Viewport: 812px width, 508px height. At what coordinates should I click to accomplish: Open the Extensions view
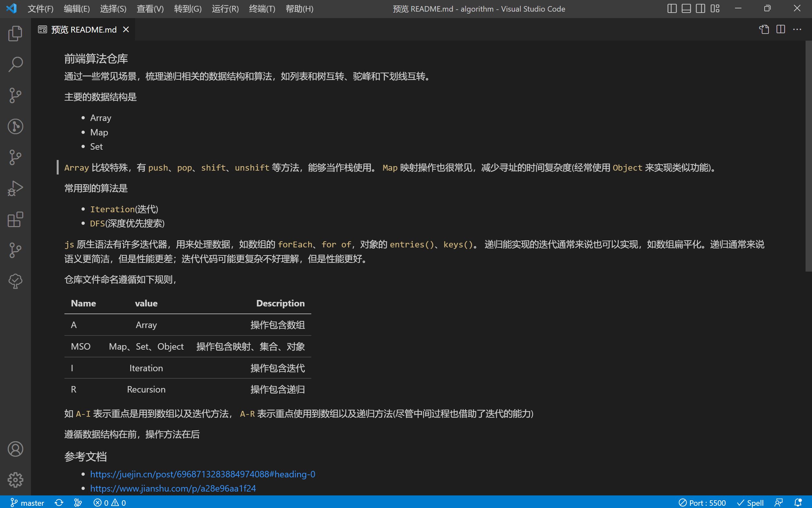15,219
